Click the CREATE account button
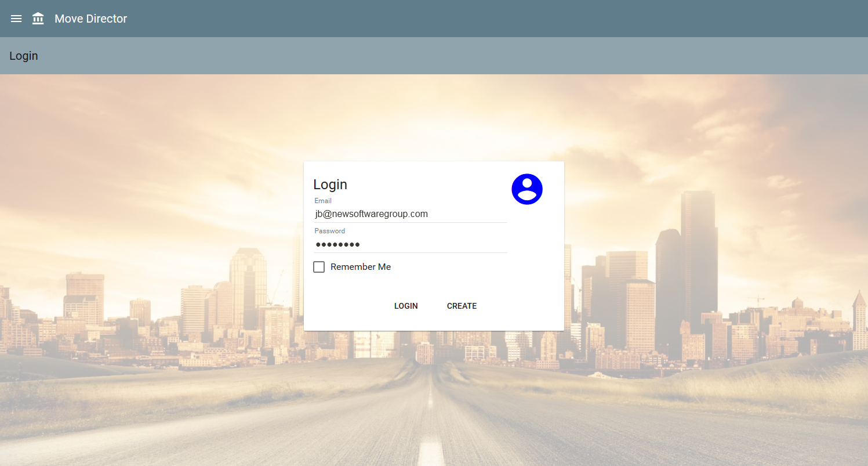Screen dimensions: 868x466 (462, 306)
